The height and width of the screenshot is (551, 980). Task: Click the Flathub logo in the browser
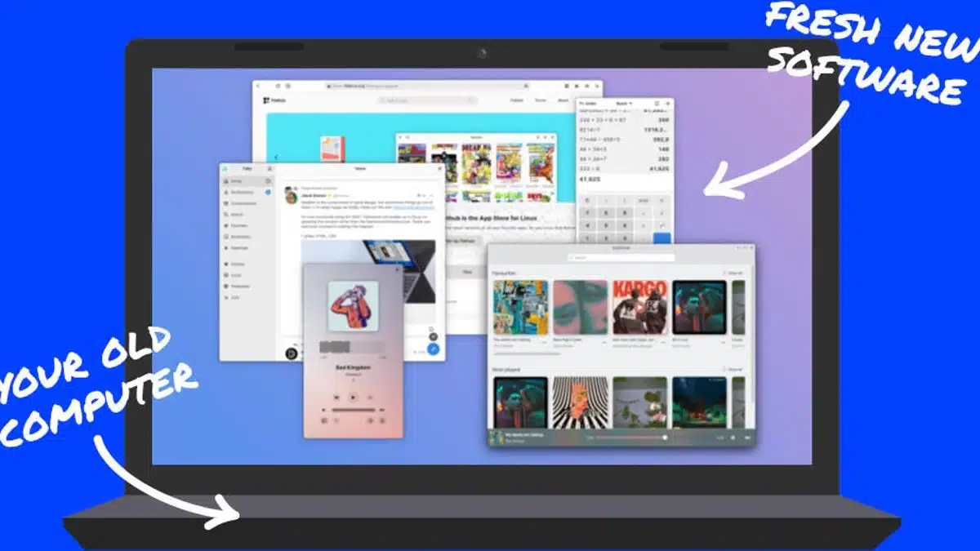[274, 100]
